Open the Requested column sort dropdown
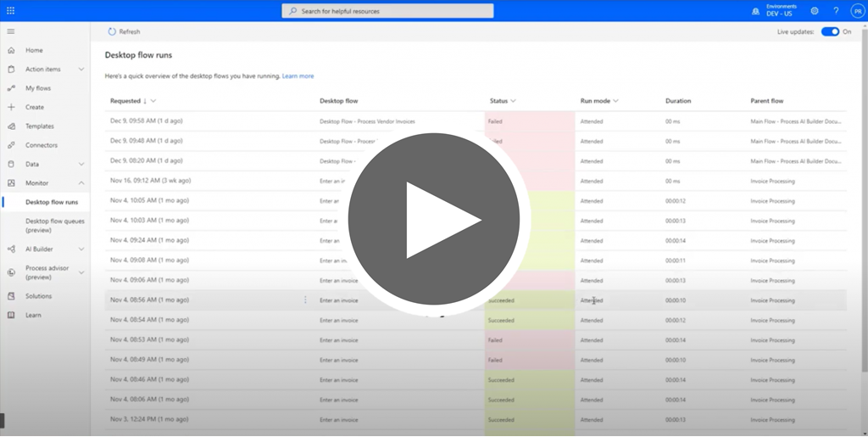The height and width of the screenshot is (437, 868). tap(153, 101)
